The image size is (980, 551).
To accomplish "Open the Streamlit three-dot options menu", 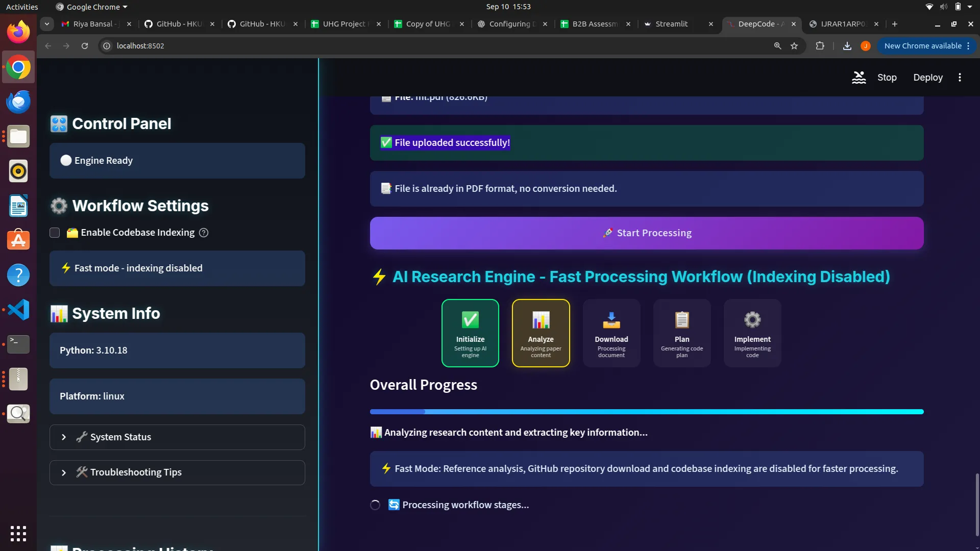I will [960, 78].
